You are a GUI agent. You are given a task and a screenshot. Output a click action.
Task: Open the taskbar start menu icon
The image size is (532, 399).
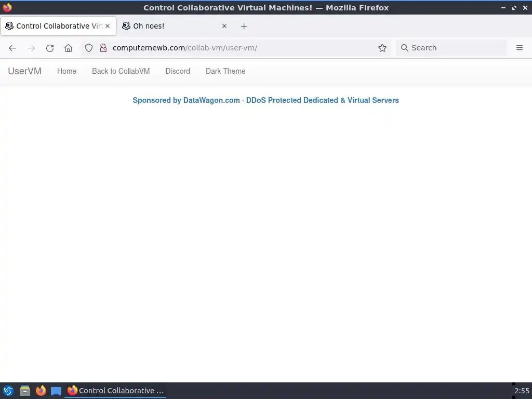[8, 391]
